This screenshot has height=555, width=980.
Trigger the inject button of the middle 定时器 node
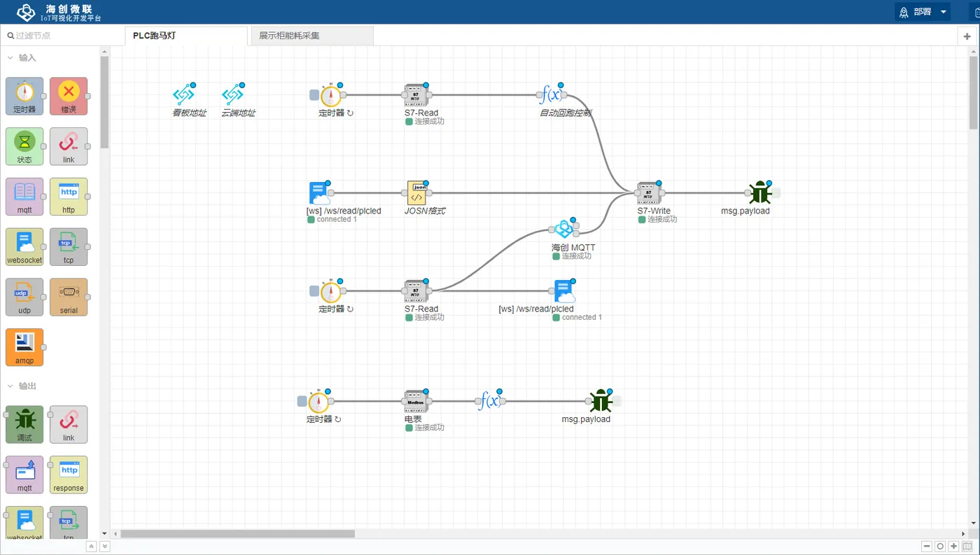point(314,291)
